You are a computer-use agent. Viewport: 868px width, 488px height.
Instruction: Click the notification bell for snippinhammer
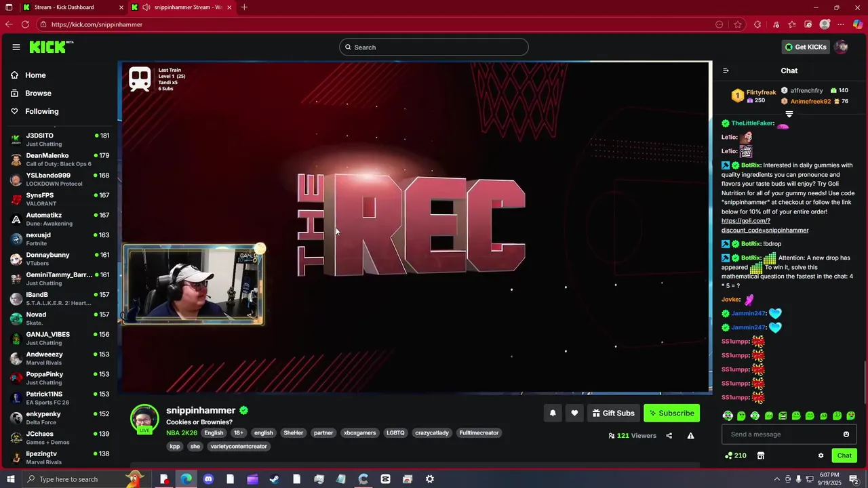pyautogui.click(x=553, y=413)
